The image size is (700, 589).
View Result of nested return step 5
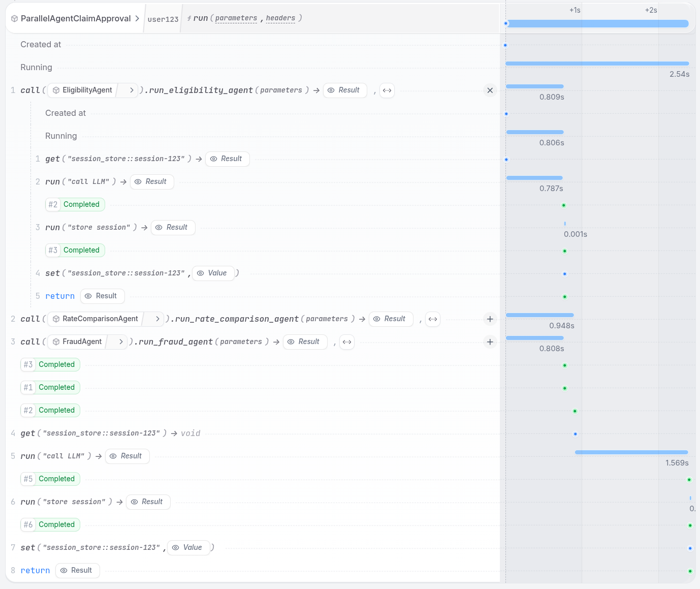tap(102, 296)
